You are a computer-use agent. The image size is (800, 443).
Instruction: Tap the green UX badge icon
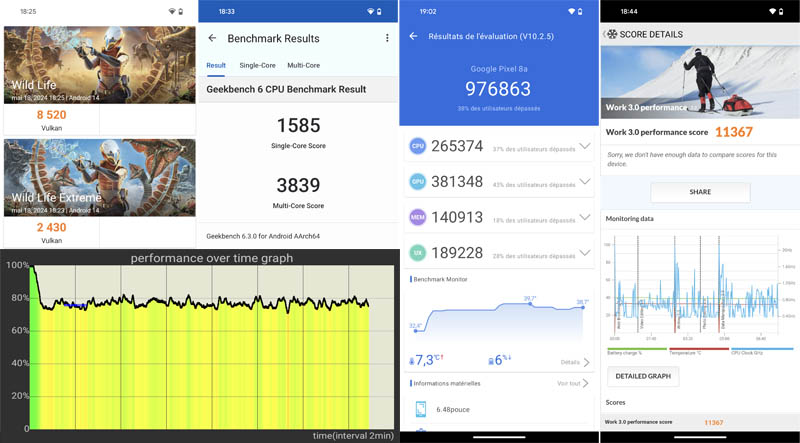418,253
